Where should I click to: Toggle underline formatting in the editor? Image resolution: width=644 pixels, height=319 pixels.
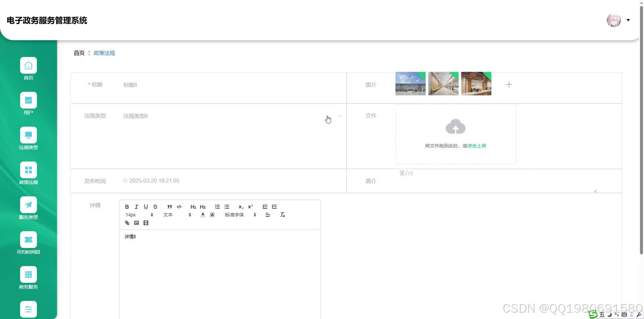coord(146,207)
